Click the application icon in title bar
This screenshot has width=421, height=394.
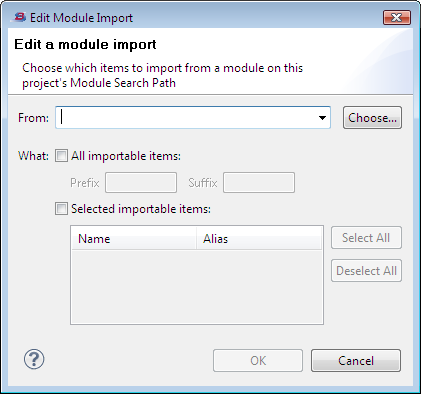19,17
